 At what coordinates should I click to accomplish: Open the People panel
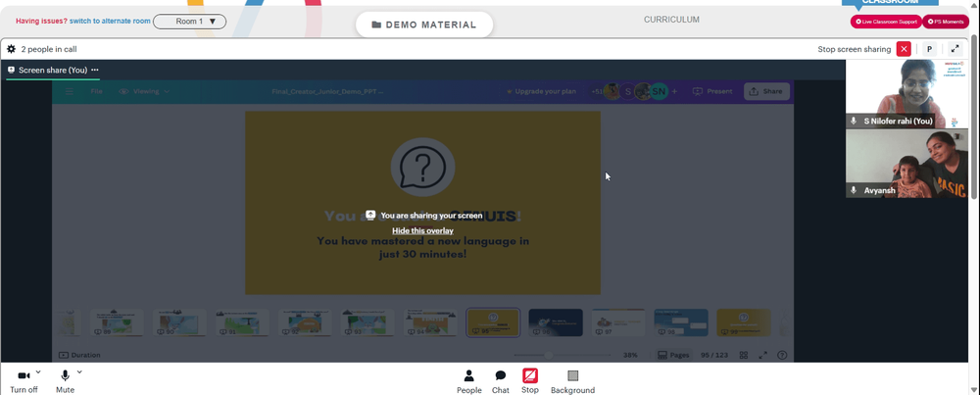[x=468, y=381]
